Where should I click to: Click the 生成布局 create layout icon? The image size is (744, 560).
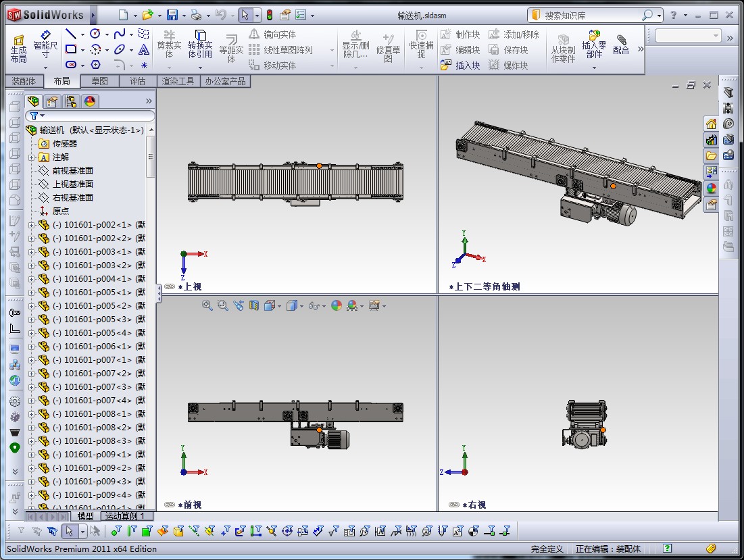[x=18, y=49]
